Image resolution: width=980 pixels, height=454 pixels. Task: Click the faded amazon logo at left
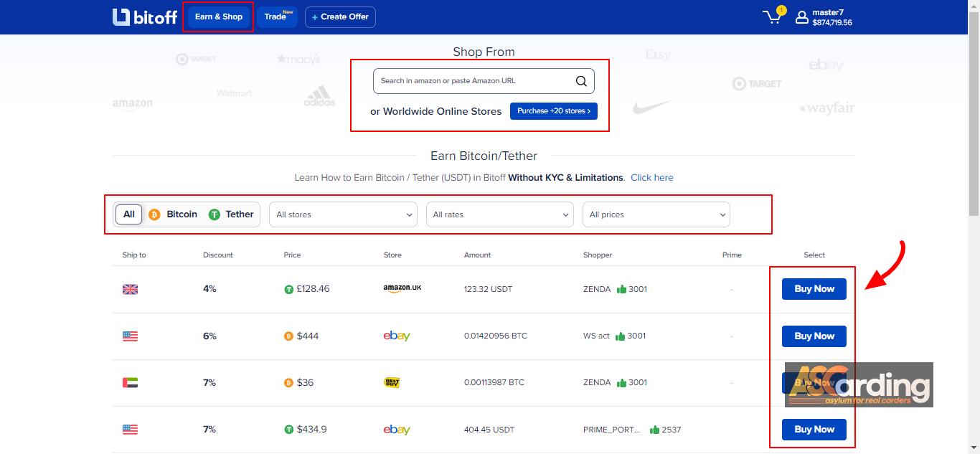point(132,105)
